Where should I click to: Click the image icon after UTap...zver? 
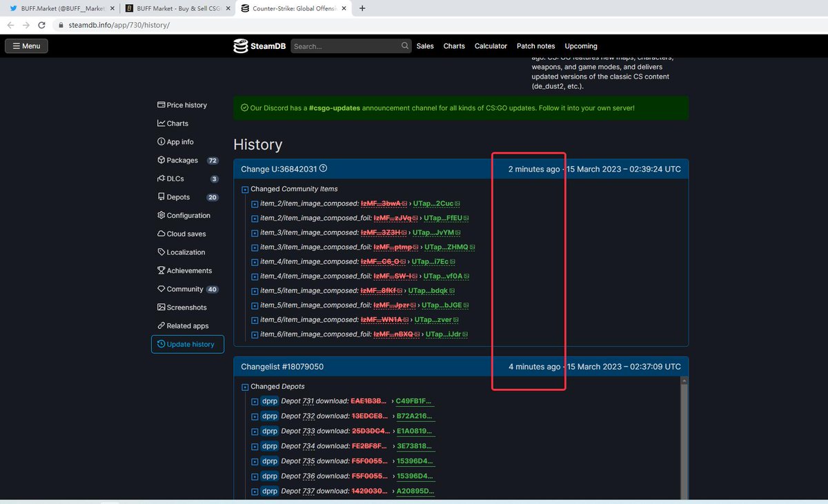pos(456,320)
